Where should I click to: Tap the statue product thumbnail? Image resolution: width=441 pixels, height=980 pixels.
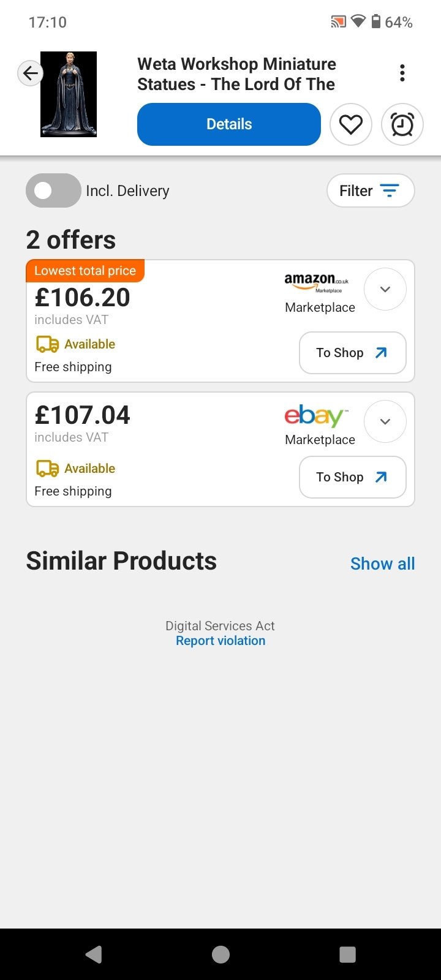[69, 94]
